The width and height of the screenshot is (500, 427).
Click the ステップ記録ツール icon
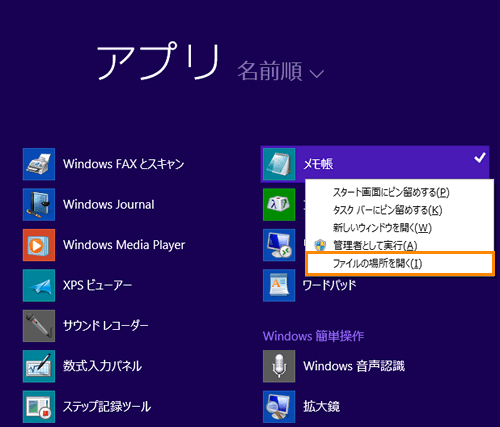(x=39, y=406)
